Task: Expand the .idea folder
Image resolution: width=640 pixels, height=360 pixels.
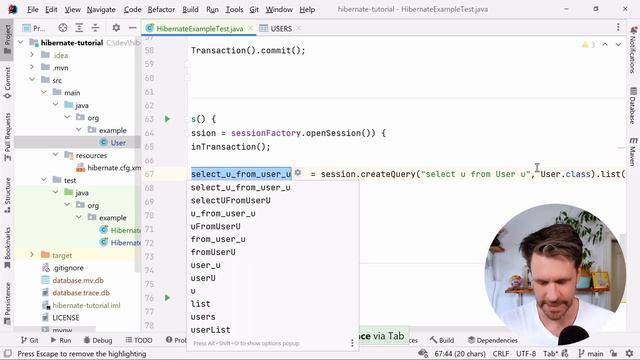Action: tap(32, 55)
